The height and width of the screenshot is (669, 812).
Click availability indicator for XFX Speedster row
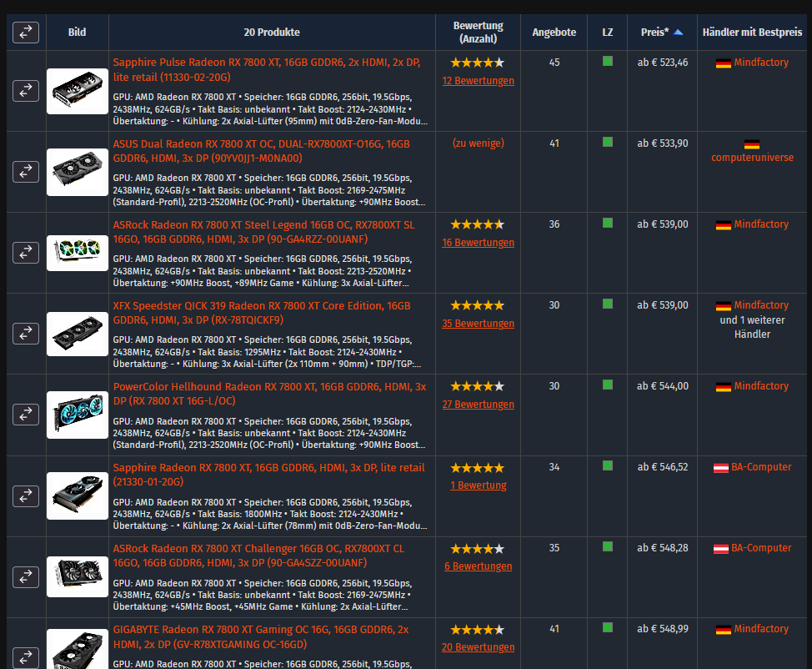click(608, 304)
